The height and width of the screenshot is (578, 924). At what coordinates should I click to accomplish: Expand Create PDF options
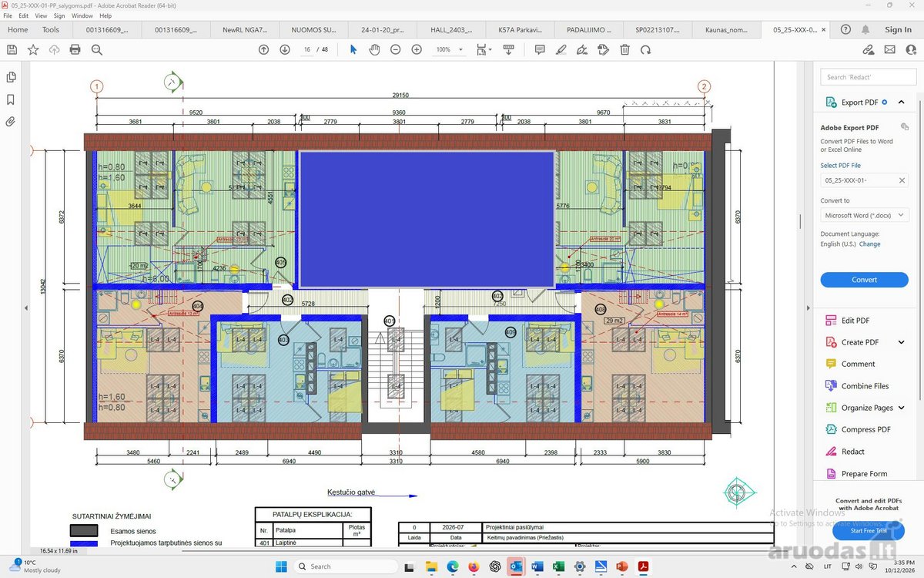tap(901, 342)
